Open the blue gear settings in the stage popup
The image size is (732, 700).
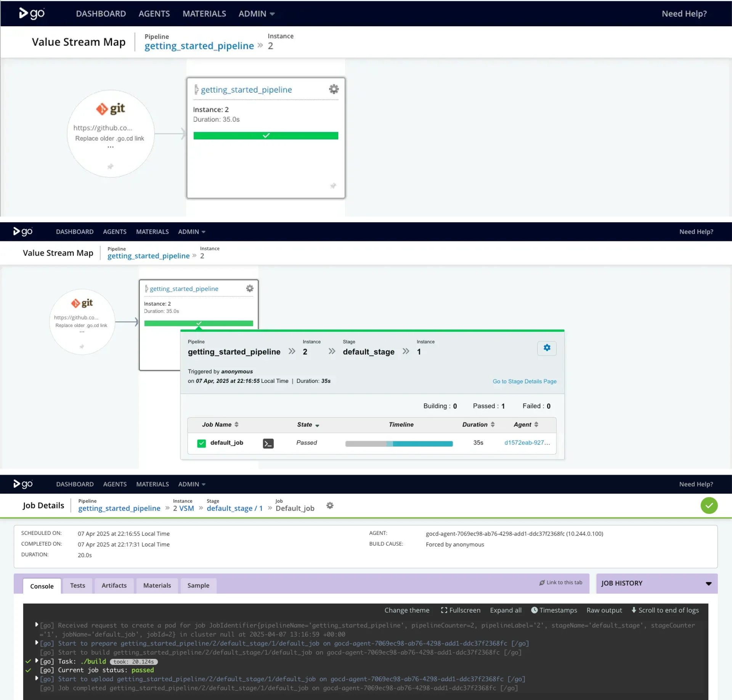coord(546,348)
